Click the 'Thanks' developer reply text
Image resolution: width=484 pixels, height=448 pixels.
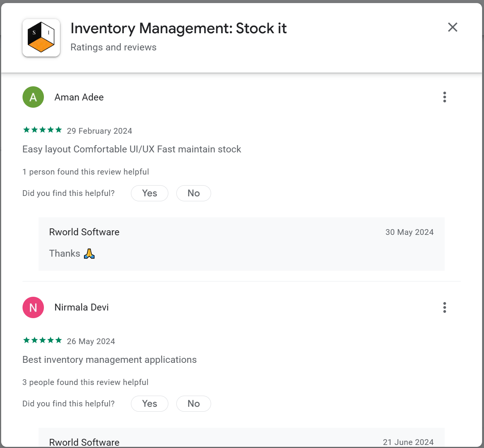(65, 254)
